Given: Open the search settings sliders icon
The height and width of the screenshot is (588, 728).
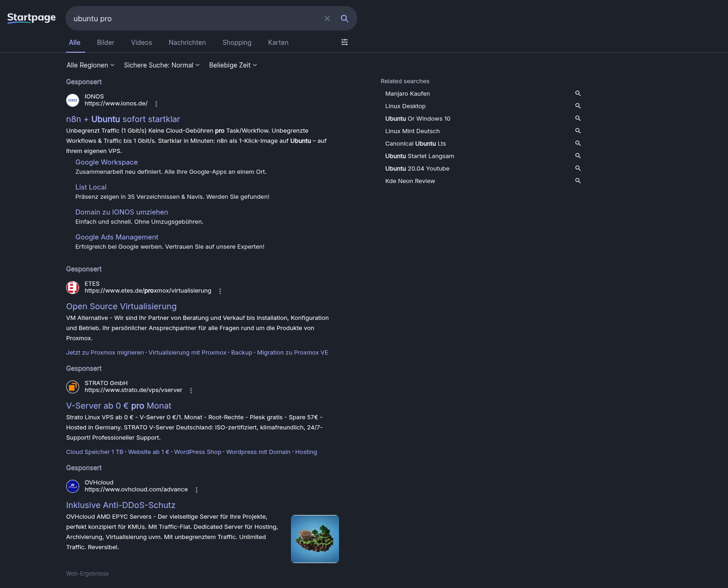Looking at the screenshot, I should pos(345,42).
